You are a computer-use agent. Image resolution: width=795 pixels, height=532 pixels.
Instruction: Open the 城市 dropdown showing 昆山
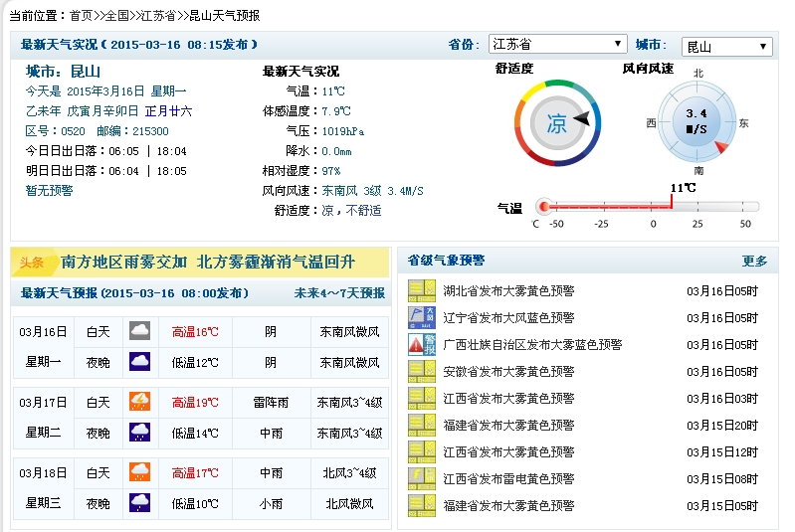[x=726, y=47]
